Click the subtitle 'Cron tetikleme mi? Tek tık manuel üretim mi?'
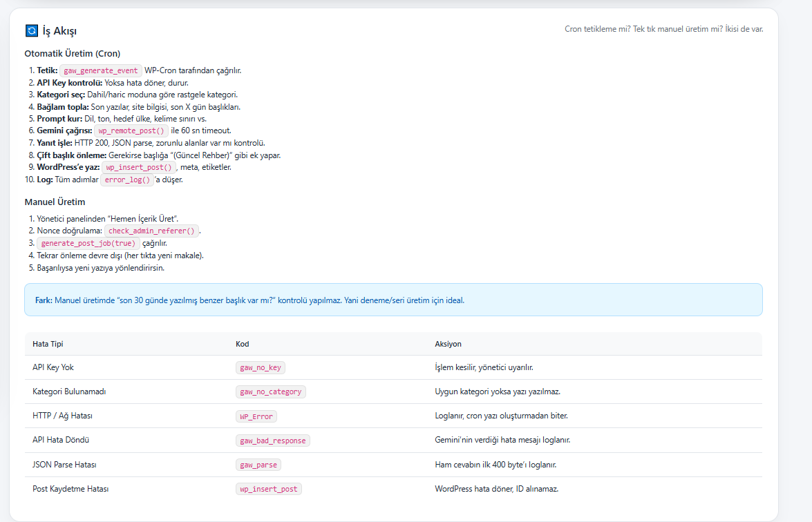The image size is (812, 522). click(643, 29)
